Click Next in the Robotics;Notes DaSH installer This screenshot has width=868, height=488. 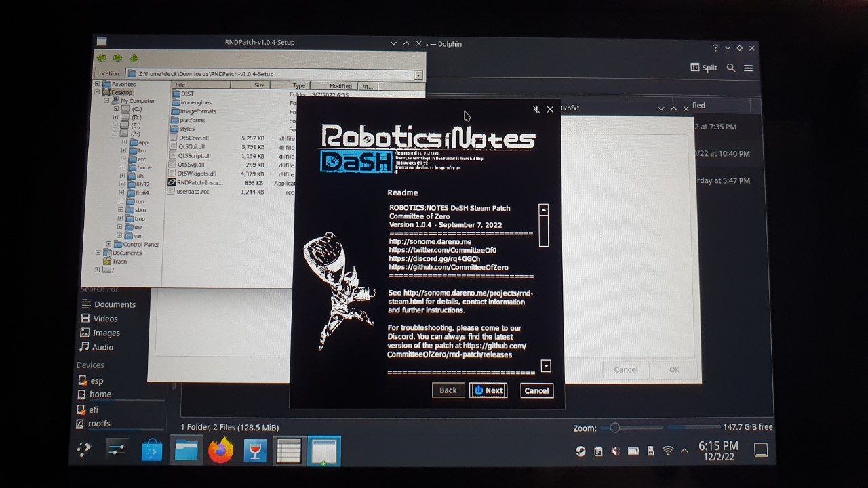click(x=488, y=390)
